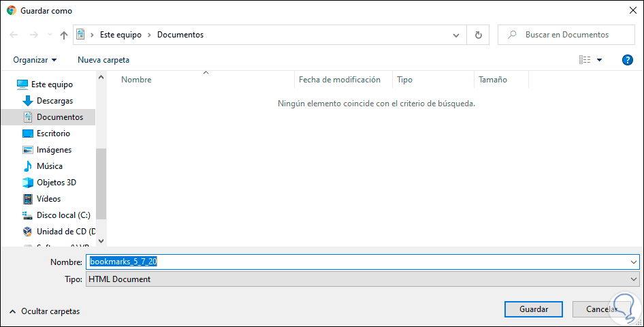Select 'Este equipo' in the address path
The image size is (644, 327).
point(120,35)
